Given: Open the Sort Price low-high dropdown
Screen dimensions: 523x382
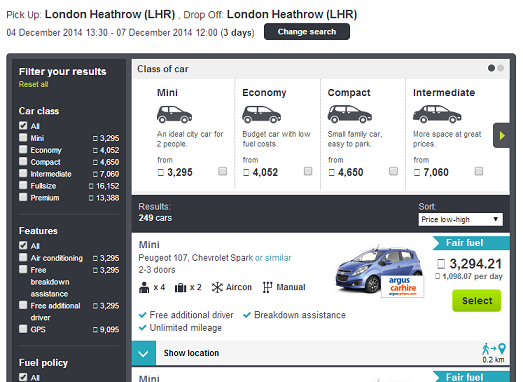Looking at the screenshot, I should tap(460, 220).
